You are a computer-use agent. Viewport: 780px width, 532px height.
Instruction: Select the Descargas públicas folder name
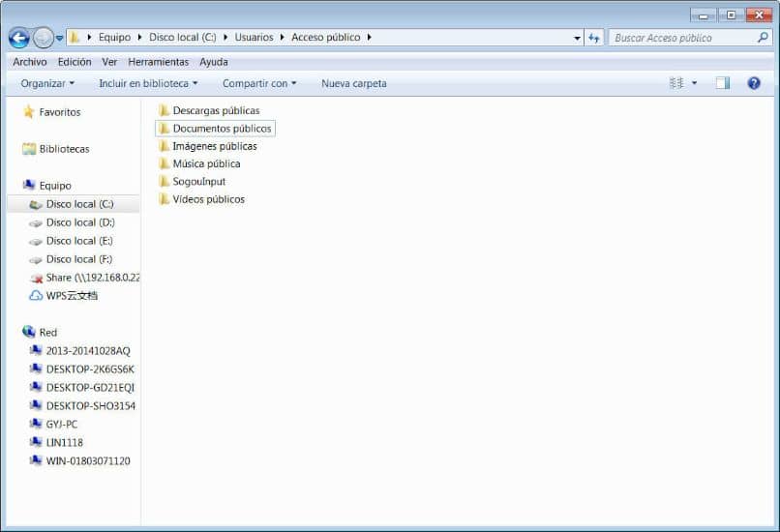tap(217, 110)
